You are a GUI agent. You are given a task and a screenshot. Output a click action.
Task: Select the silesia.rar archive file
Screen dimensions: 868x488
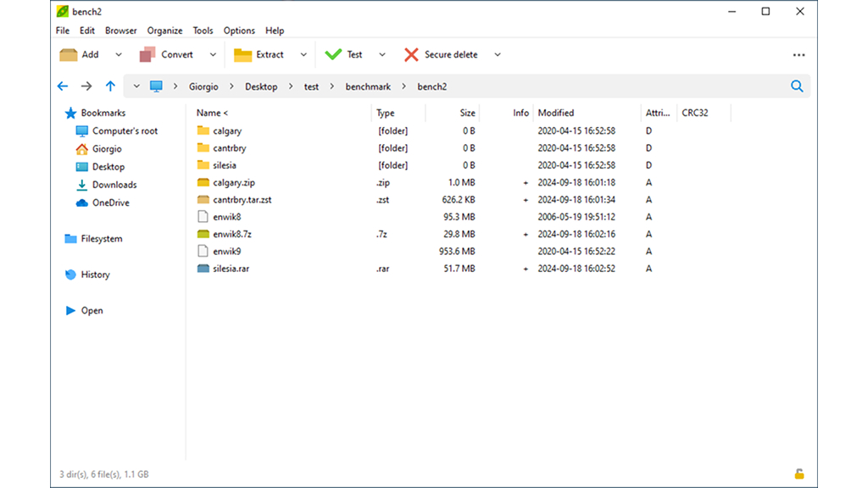click(231, 269)
